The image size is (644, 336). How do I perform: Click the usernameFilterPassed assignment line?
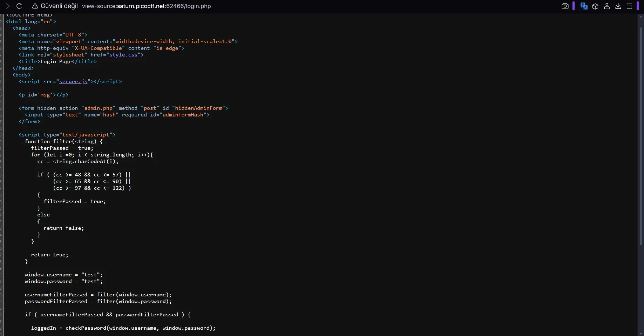coord(98,295)
